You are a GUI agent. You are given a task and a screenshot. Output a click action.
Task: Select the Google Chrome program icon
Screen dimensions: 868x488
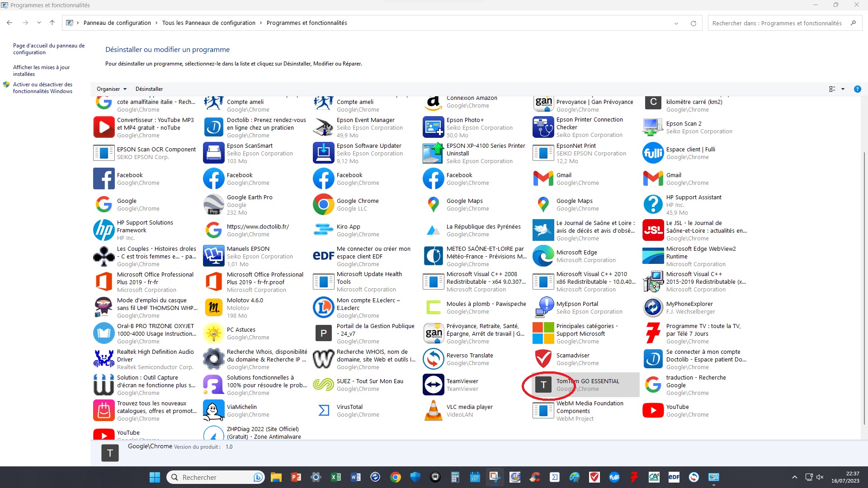click(324, 205)
